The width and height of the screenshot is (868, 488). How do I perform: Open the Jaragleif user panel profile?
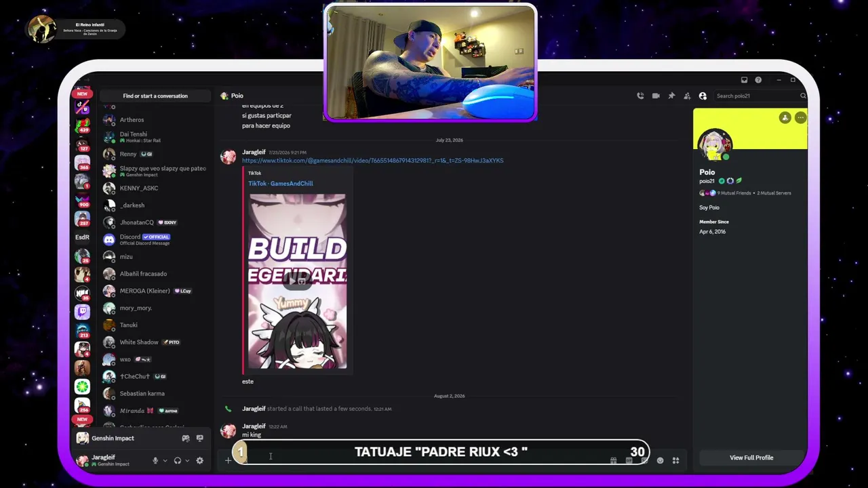111,461
